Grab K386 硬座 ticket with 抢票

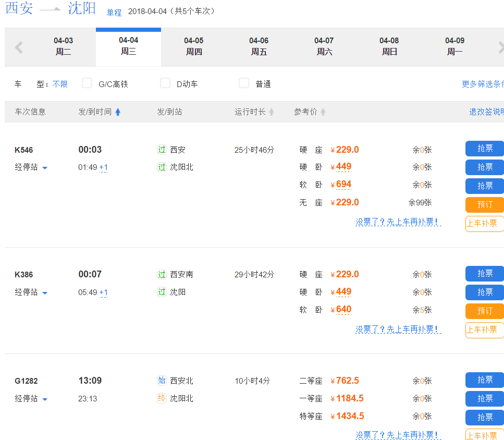485,274
